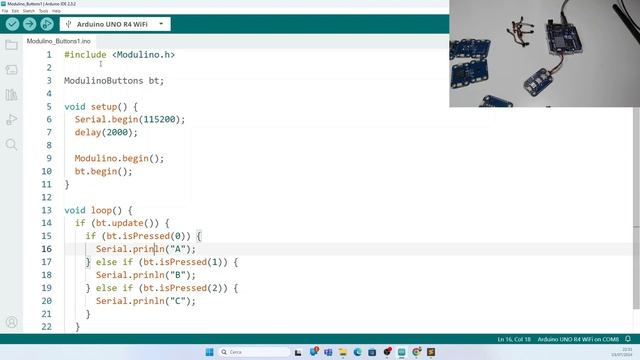Click 'bt.isPressed(1)' on line 17

click(182, 262)
